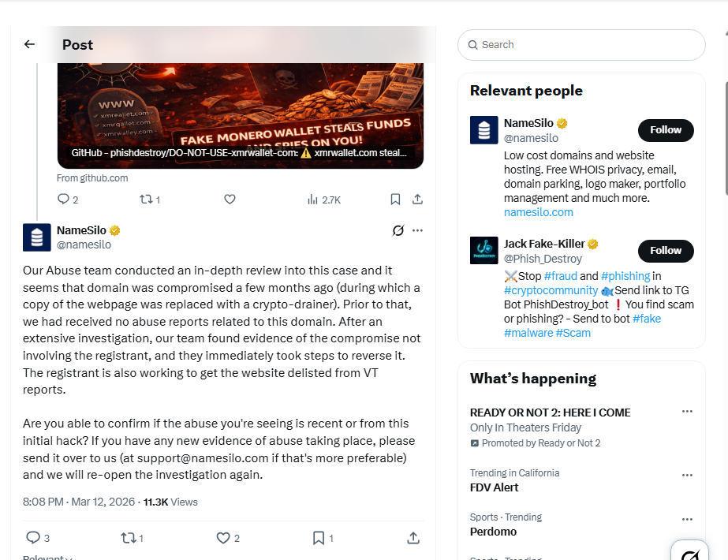The height and width of the screenshot is (560, 728).
Task: Open the namesilo.com link in the bio
Action: [x=538, y=212]
